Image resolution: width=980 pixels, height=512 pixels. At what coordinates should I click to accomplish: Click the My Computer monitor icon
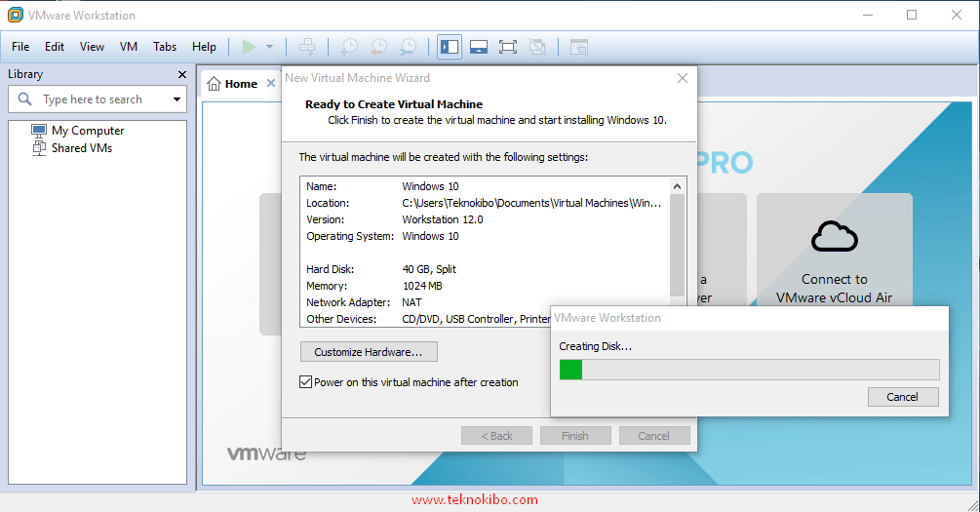click(39, 131)
